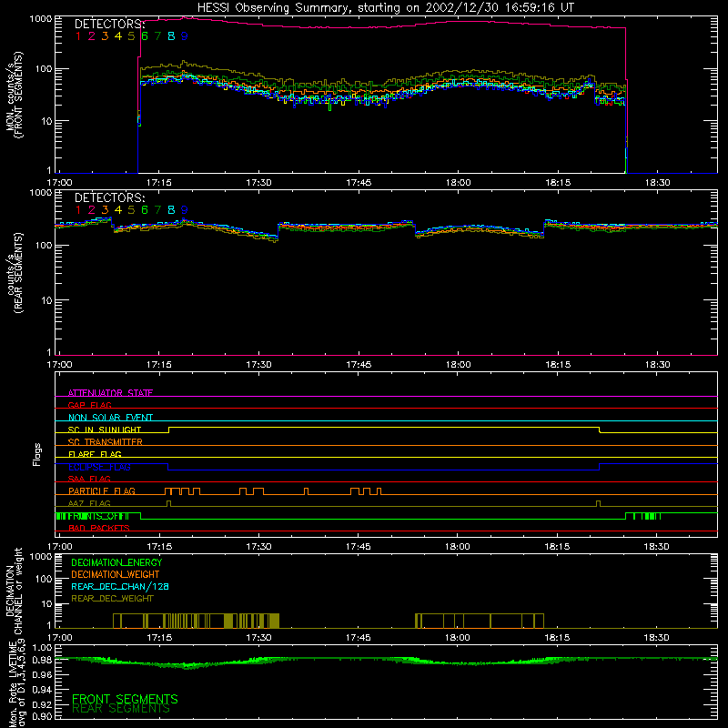Image resolution: width=728 pixels, height=728 pixels.
Task: Click 0.98 tick label on livetime axis
Action: (42, 661)
